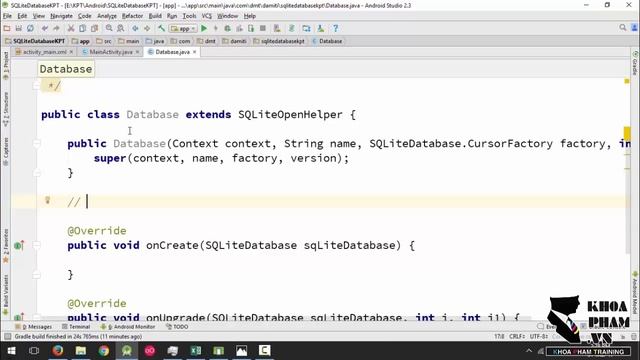This screenshot has width=640, height=360.
Task: Stop the running process
Action: click(x=263, y=28)
